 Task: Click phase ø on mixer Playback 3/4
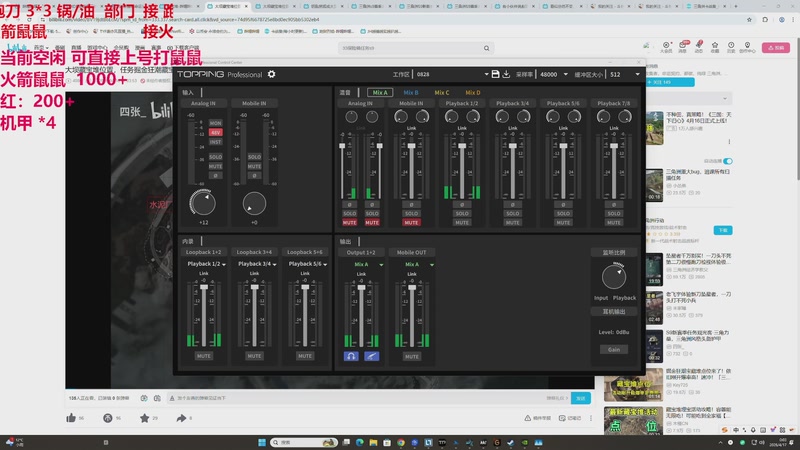click(x=513, y=205)
